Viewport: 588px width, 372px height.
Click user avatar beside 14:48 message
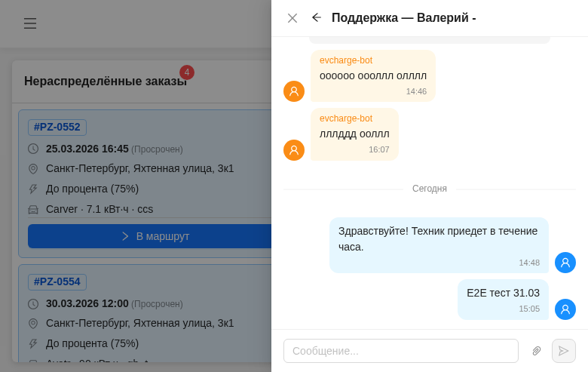[x=565, y=263]
